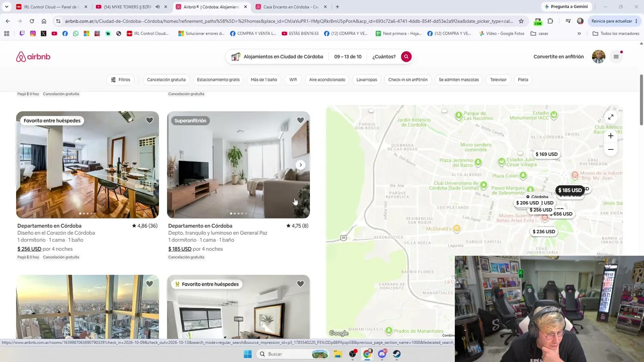Save the Diseño en el Corazón listing to favorites
This screenshot has height=362, width=644.
[149, 121]
